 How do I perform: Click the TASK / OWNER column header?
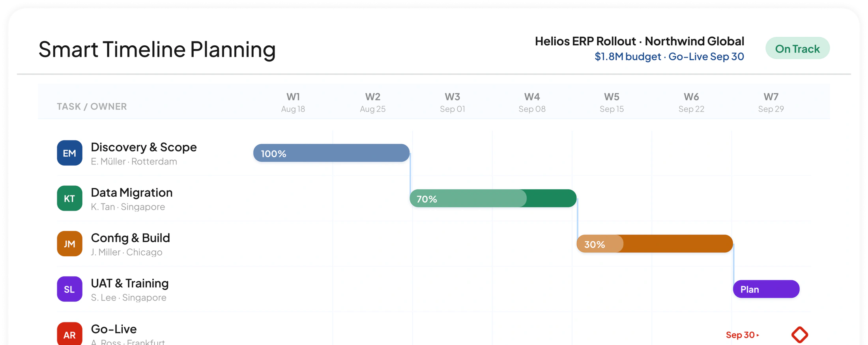point(92,106)
